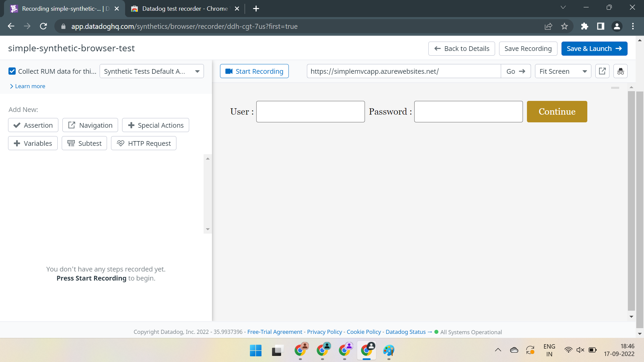This screenshot has height=362, width=644.
Task: Open new browser tab
Action: click(256, 8)
